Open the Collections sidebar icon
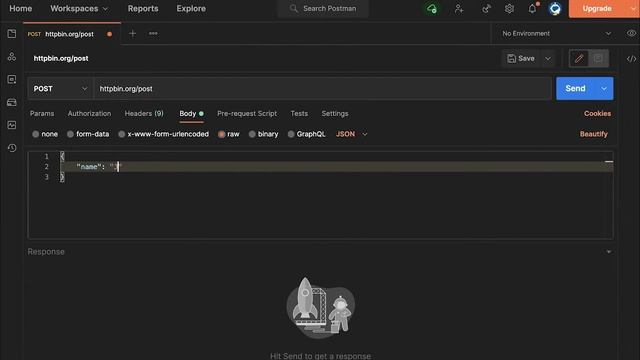The image size is (640, 360). (12, 34)
